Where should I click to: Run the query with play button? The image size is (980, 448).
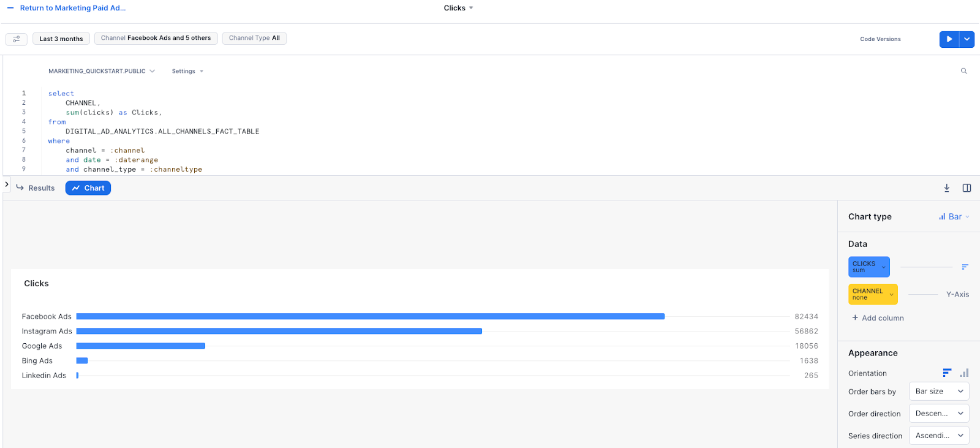[x=949, y=39]
